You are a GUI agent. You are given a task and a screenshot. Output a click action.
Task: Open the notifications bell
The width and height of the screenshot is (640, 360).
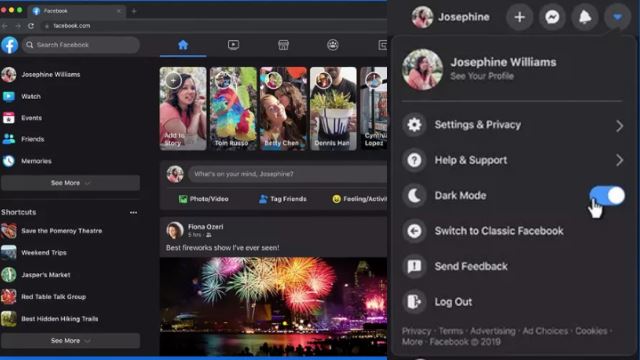coord(585,17)
